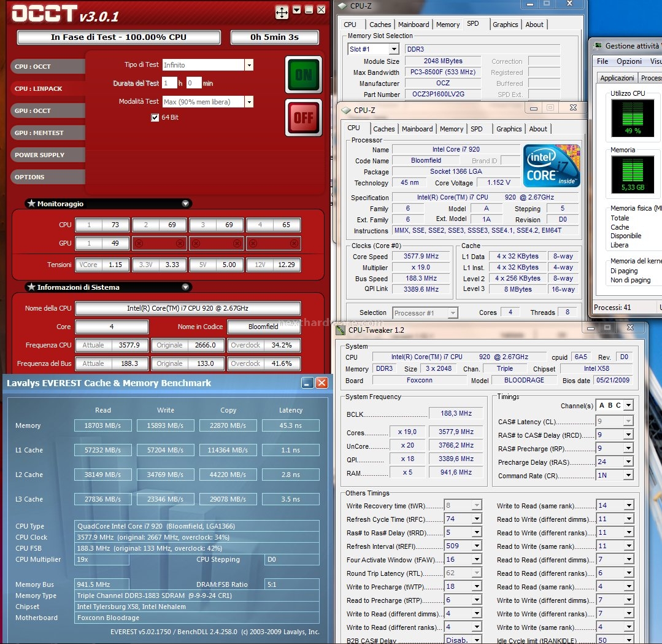Open the OCCT title bar drop-down arrow icon
Image resolution: width=662 pixels, height=644 pixels.
tap(297, 10)
